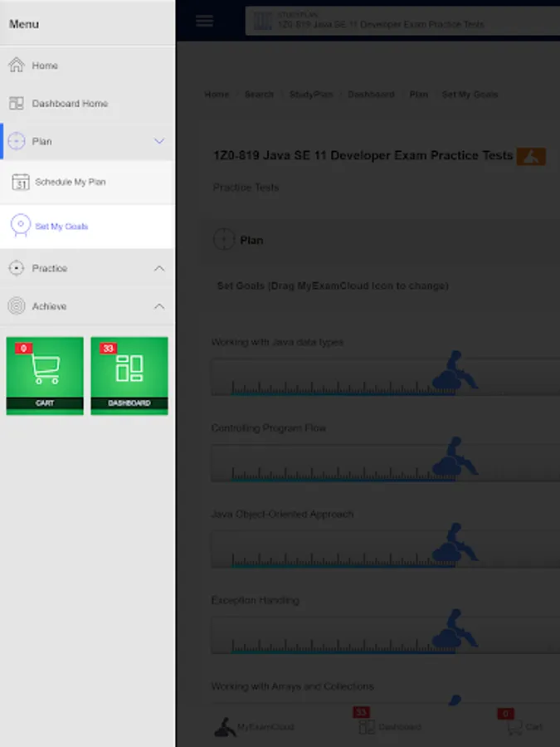
Task: Click the Plan crosshair icon in content heading
Action: [x=224, y=239]
